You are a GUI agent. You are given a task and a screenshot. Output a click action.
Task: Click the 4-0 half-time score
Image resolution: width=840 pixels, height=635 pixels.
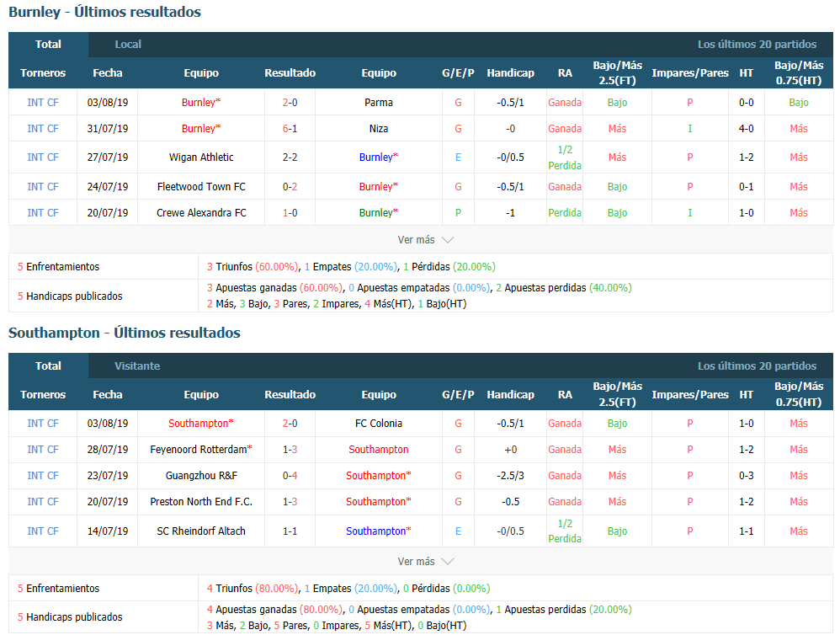[x=747, y=129]
